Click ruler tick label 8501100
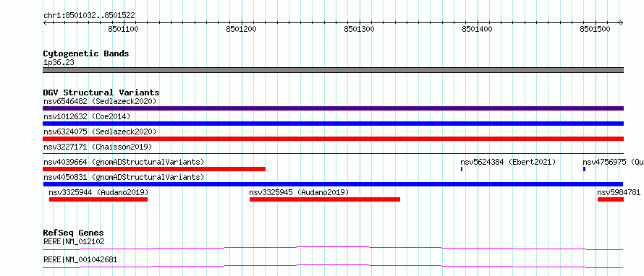This screenshot has width=644, height=276. [123, 29]
